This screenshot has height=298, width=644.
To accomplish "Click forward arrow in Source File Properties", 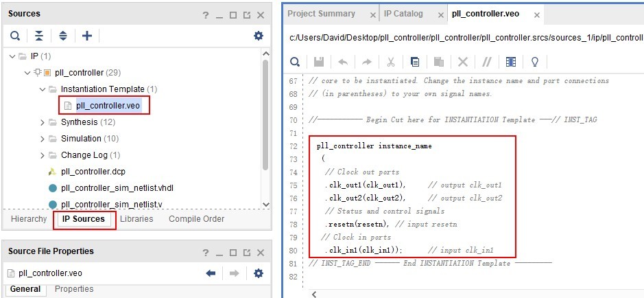I will point(235,273).
